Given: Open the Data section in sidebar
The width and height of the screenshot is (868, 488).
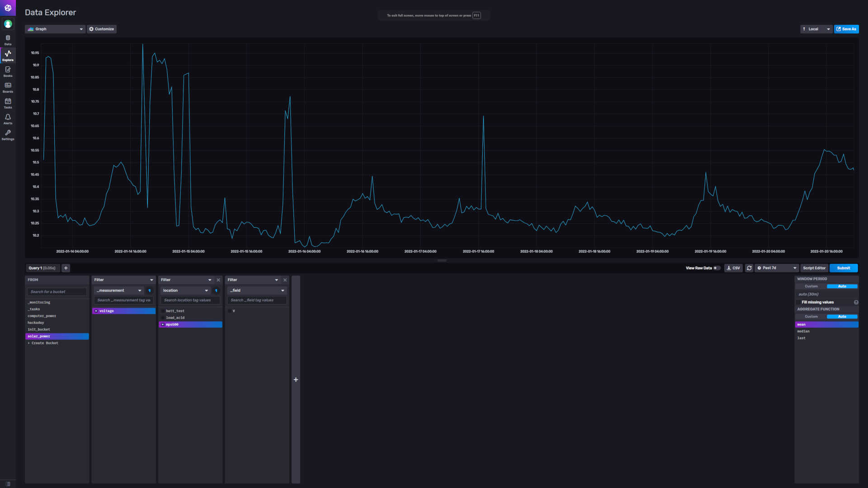Looking at the screenshot, I should pyautogui.click(x=8, y=40).
